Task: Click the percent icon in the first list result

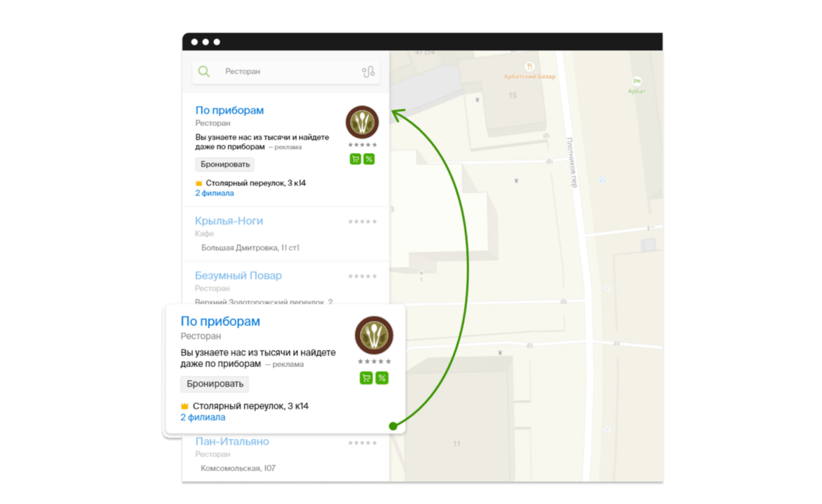Action: pos(369,159)
